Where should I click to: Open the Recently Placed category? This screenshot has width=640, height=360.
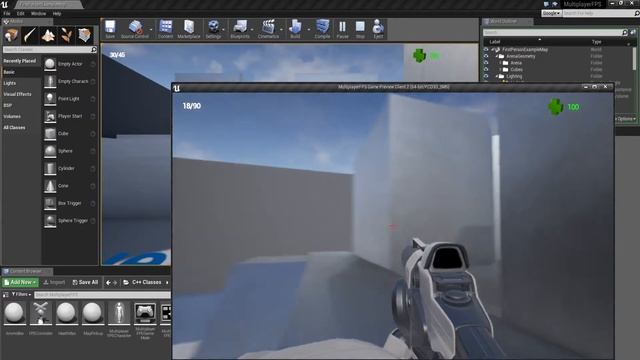(x=20, y=61)
